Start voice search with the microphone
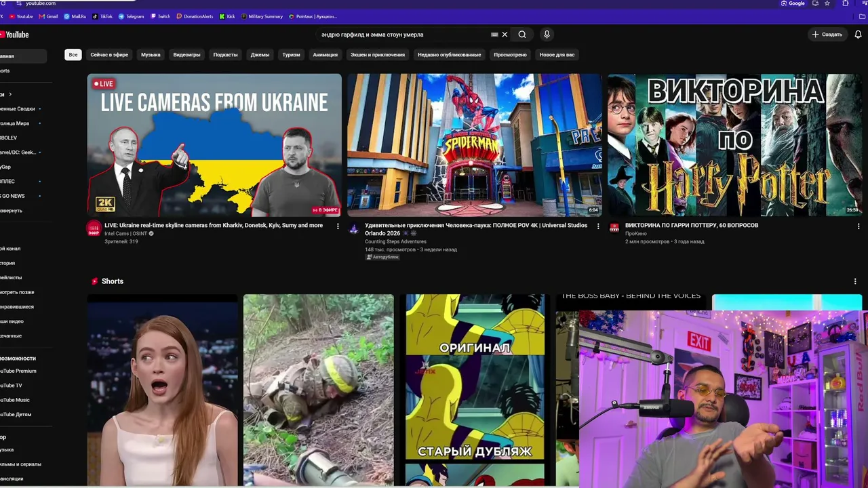Image resolution: width=868 pixels, height=488 pixels. coord(547,35)
